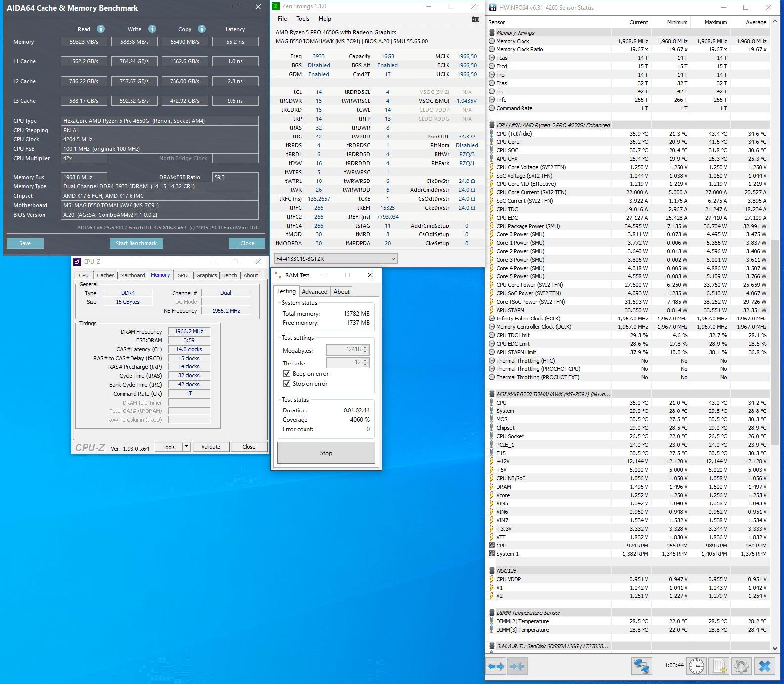Stop the running RAM Test
Image resolution: width=784 pixels, height=684 pixels.
[x=326, y=453]
